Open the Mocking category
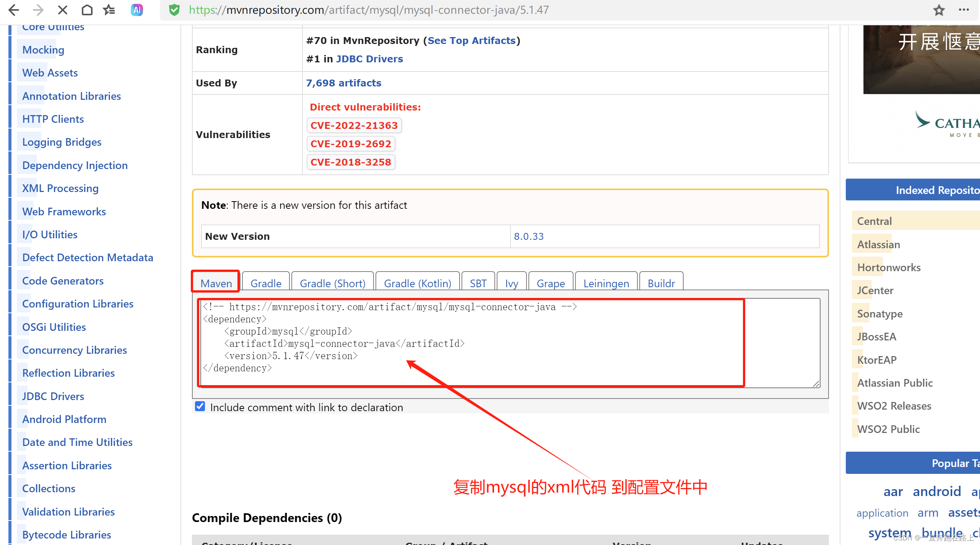Viewport: 980px width, 545px height. pyautogui.click(x=43, y=50)
